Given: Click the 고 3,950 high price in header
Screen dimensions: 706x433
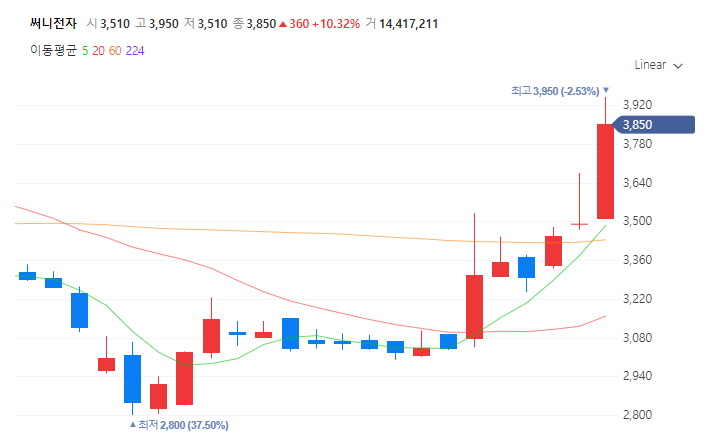Looking at the screenshot, I should pos(156,24).
